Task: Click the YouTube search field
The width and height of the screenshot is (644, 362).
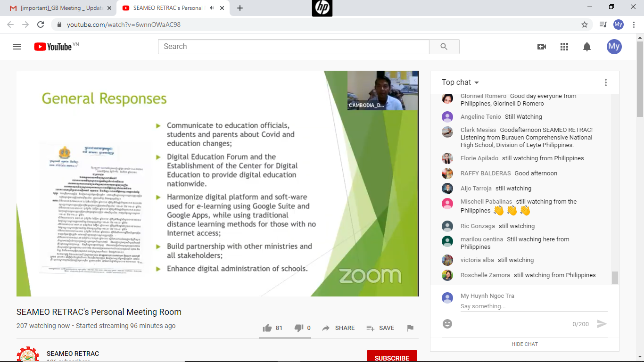Action: 294,47
